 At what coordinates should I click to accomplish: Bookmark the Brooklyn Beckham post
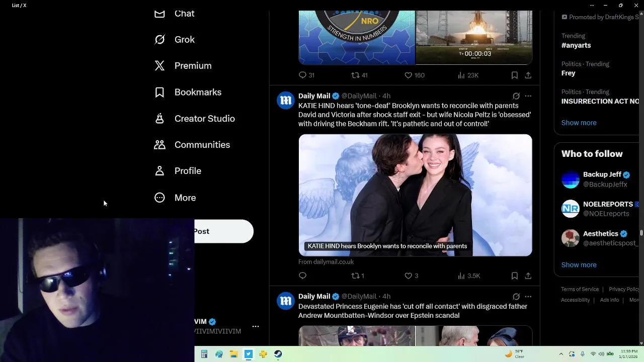(x=514, y=276)
